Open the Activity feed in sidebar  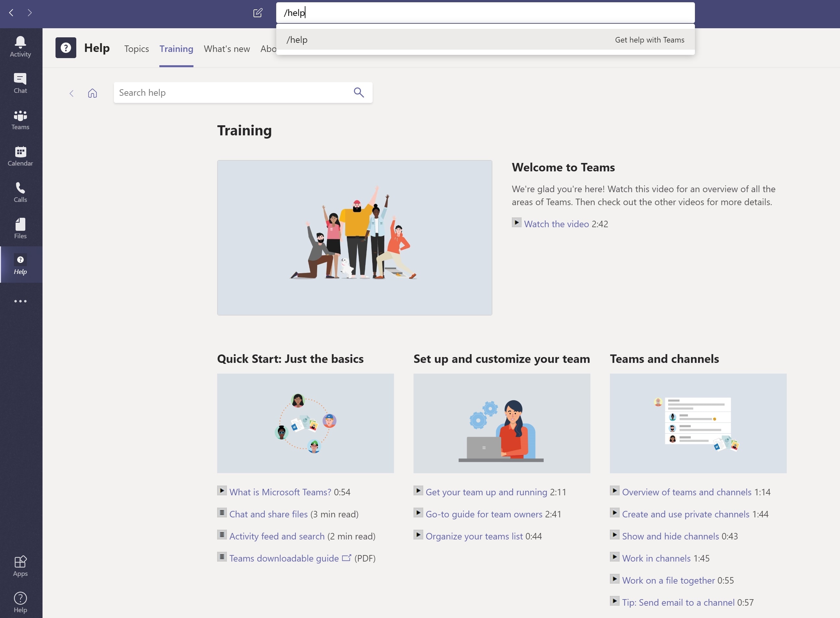[x=20, y=47]
